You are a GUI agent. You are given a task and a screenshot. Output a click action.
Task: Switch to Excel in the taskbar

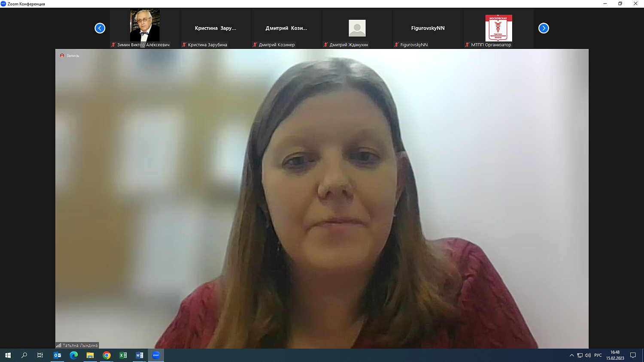coord(123,355)
